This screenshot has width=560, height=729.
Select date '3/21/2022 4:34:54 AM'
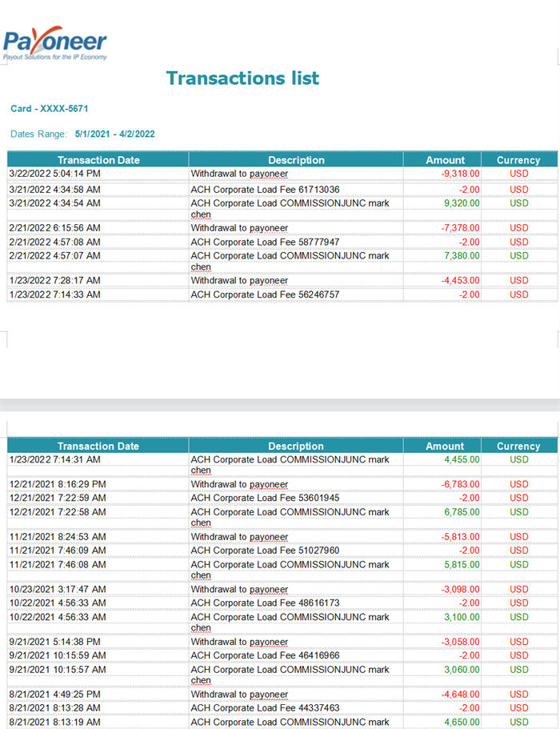coord(55,203)
